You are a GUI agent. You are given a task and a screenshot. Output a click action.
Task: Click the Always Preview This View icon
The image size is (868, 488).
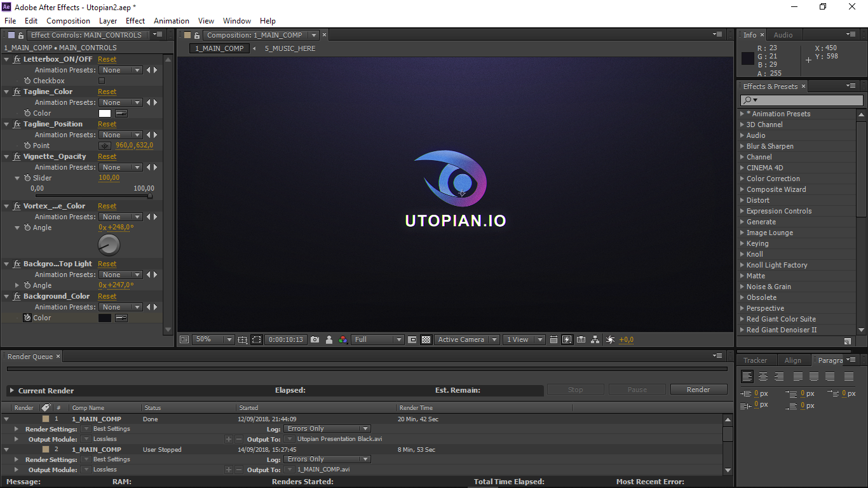[x=184, y=339]
